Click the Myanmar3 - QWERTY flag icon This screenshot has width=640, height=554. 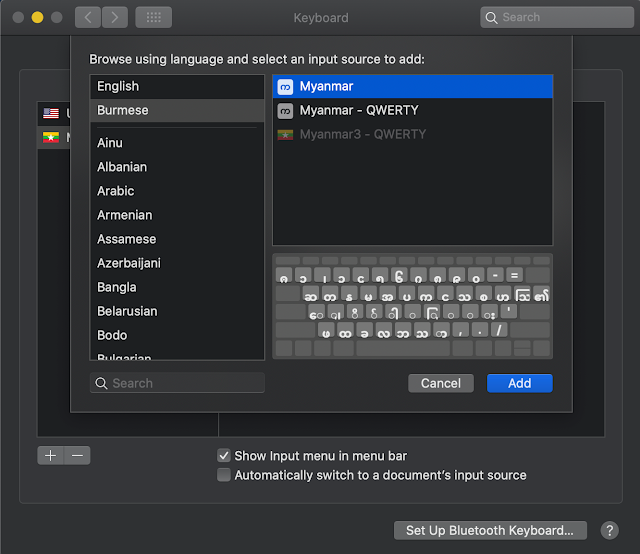tap(285, 134)
